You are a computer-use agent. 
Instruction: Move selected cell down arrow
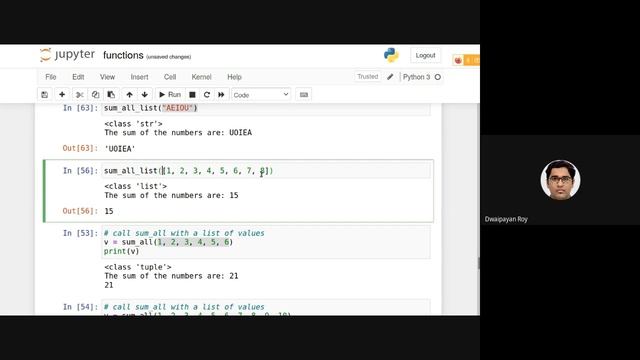144,95
